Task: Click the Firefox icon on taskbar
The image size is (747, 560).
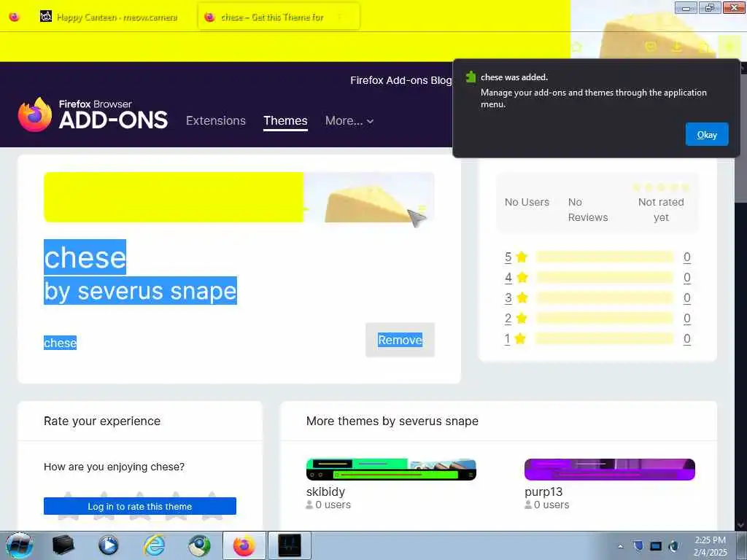Action: tap(244, 545)
